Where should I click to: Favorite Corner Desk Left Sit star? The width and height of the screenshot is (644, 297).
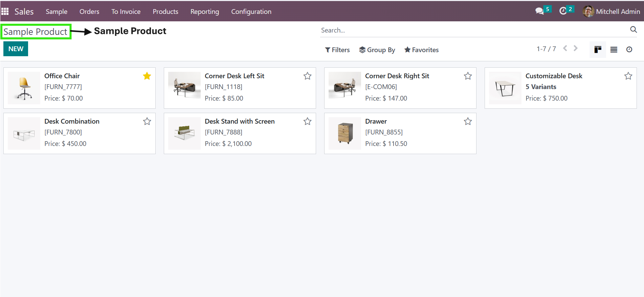tap(307, 76)
